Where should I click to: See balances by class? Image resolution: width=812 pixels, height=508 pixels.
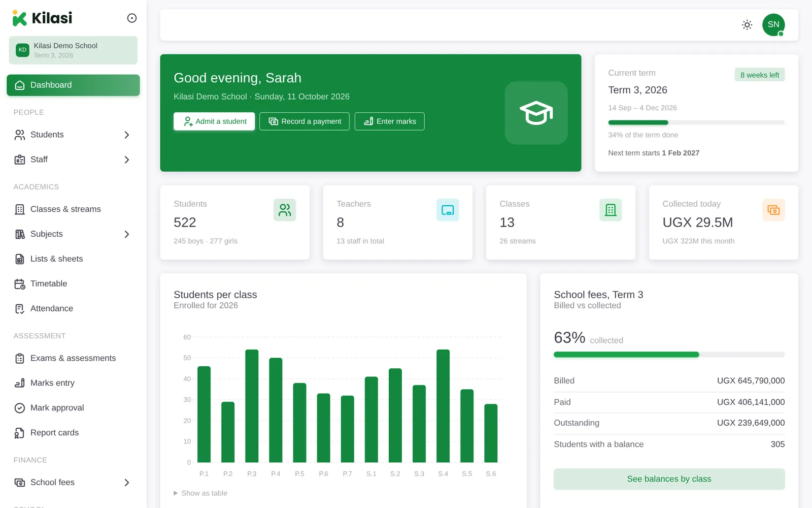[669, 479]
